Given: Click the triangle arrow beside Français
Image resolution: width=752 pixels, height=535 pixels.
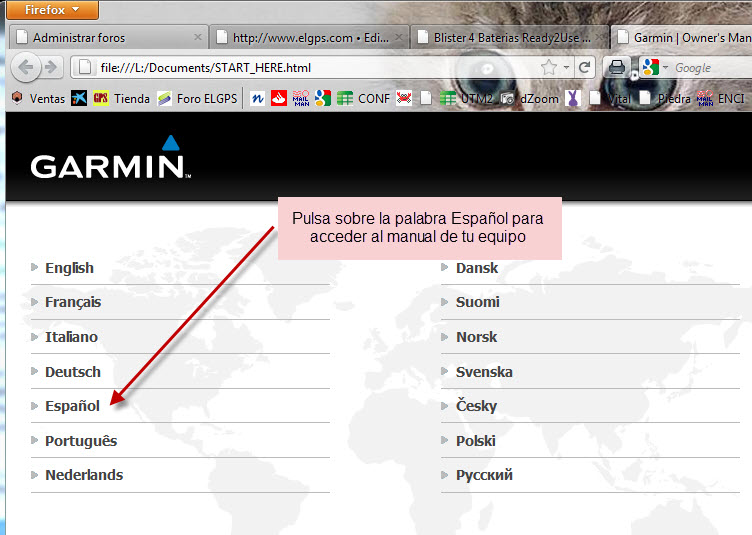Looking at the screenshot, I should click(34, 302).
